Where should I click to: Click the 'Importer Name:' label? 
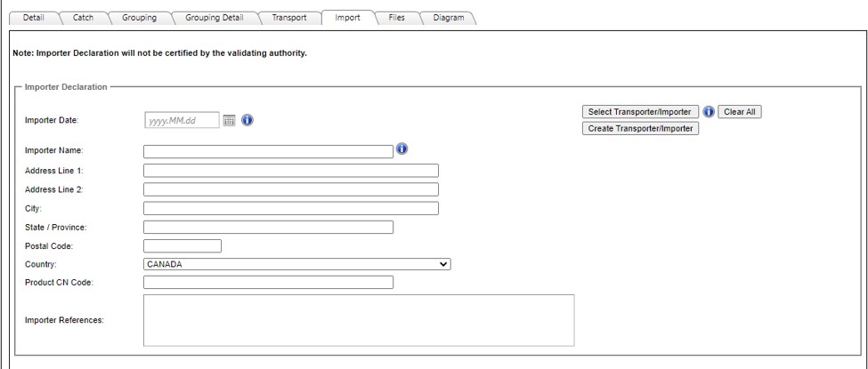[54, 150]
